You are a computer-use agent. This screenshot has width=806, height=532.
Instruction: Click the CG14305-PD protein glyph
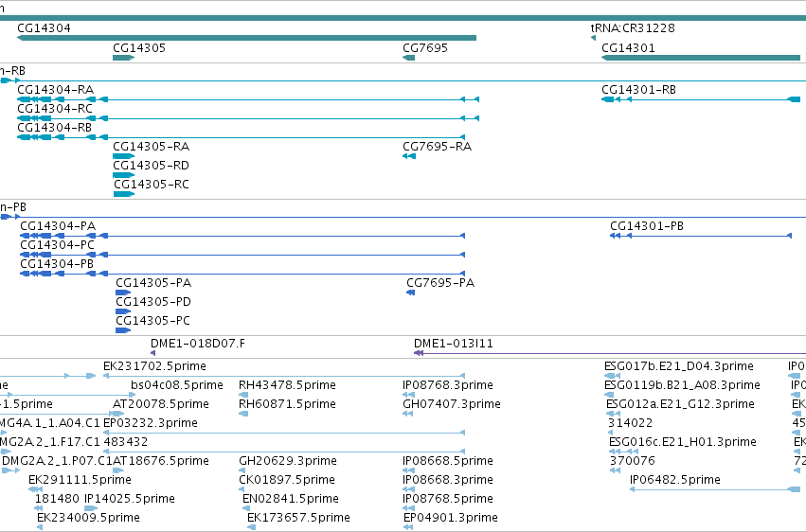coord(123,311)
